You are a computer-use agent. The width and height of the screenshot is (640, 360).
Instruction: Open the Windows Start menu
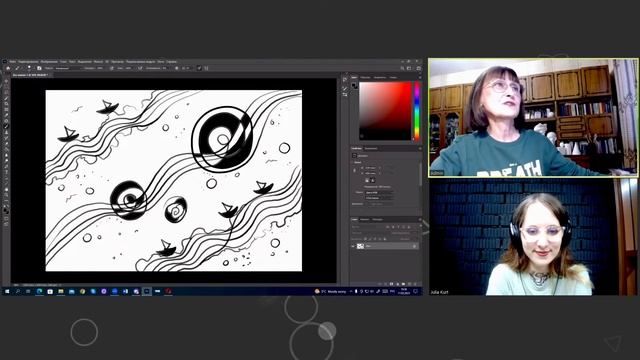(7, 291)
